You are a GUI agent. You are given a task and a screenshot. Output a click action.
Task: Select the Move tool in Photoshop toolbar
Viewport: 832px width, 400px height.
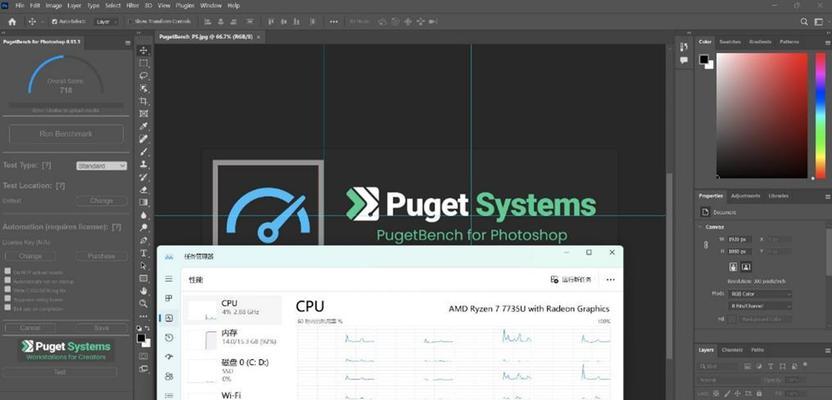[143, 50]
